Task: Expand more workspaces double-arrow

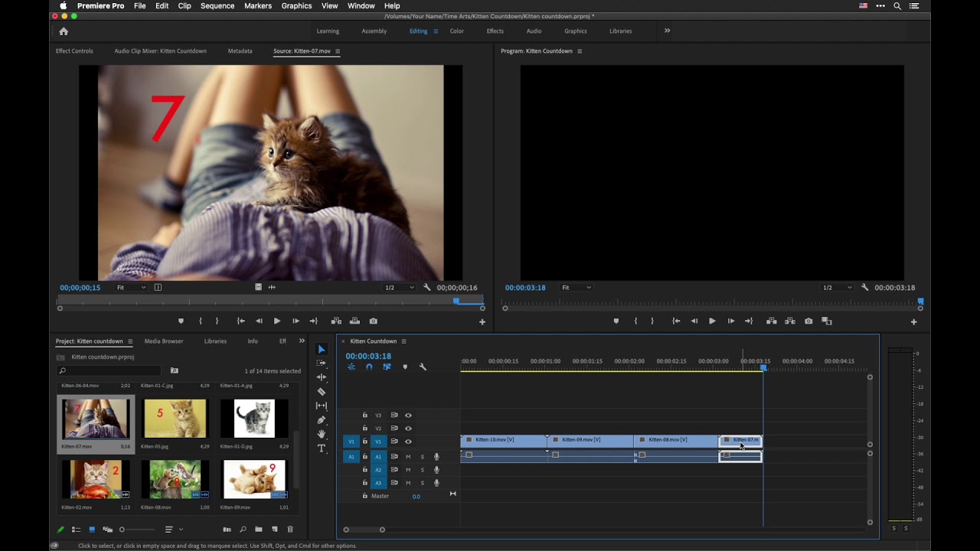Action: (x=667, y=31)
